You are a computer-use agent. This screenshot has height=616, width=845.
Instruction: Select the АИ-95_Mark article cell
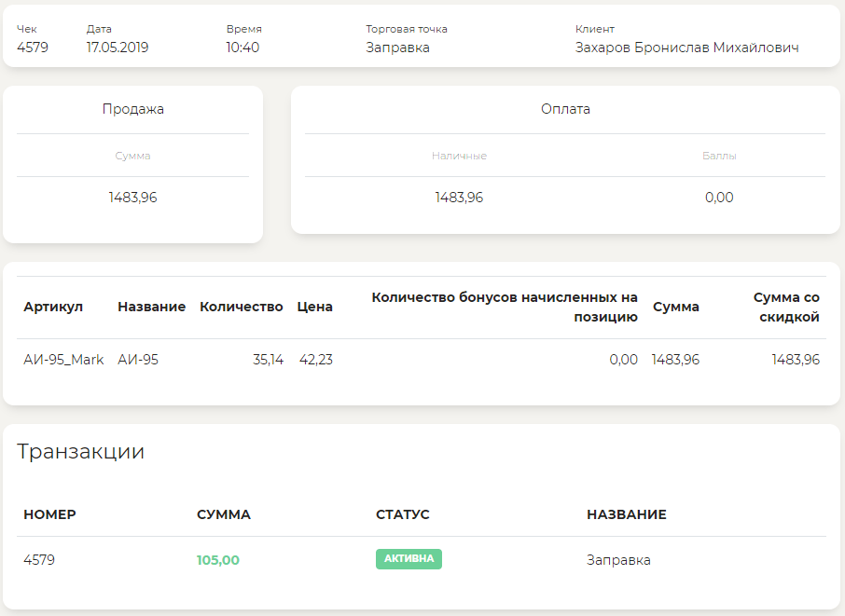tap(63, 360)
